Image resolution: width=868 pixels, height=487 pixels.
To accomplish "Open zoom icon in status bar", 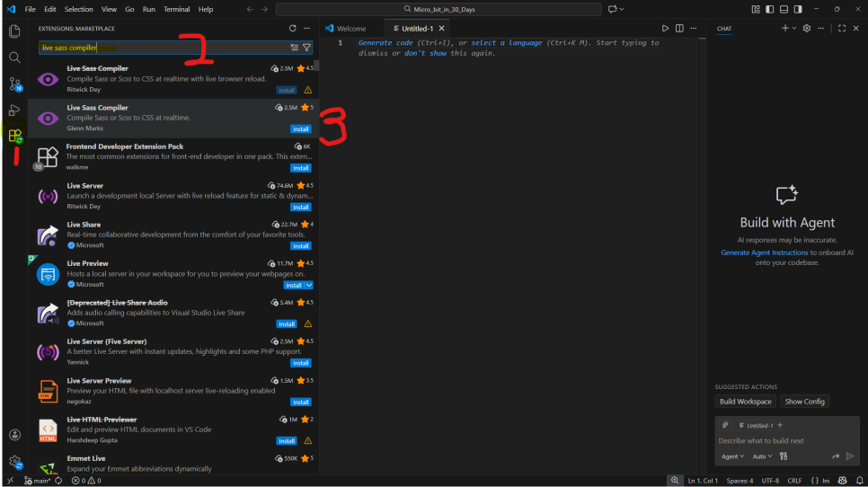I will click(674, 481).
